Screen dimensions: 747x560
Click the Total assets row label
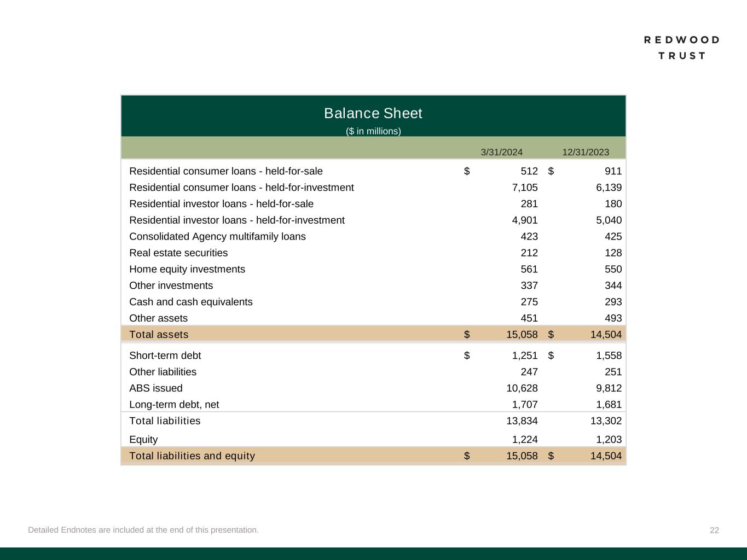point(159,334)
